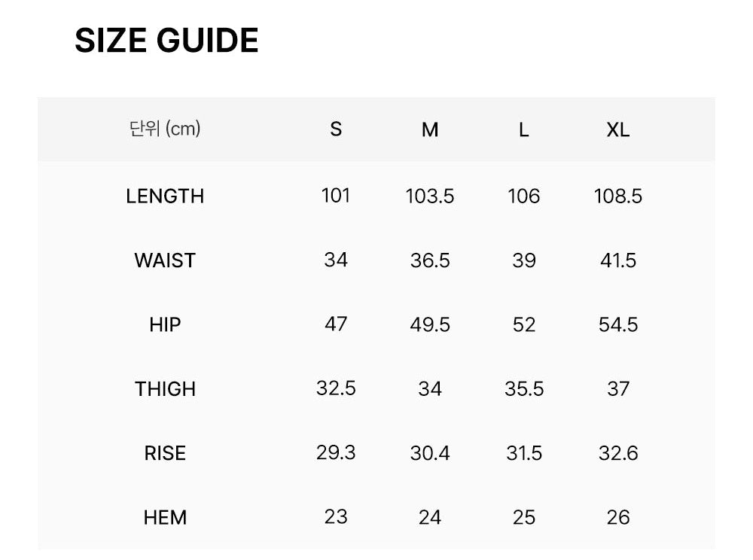Click the 52 hip value for L
753x560 pixels.
point(523,325)
